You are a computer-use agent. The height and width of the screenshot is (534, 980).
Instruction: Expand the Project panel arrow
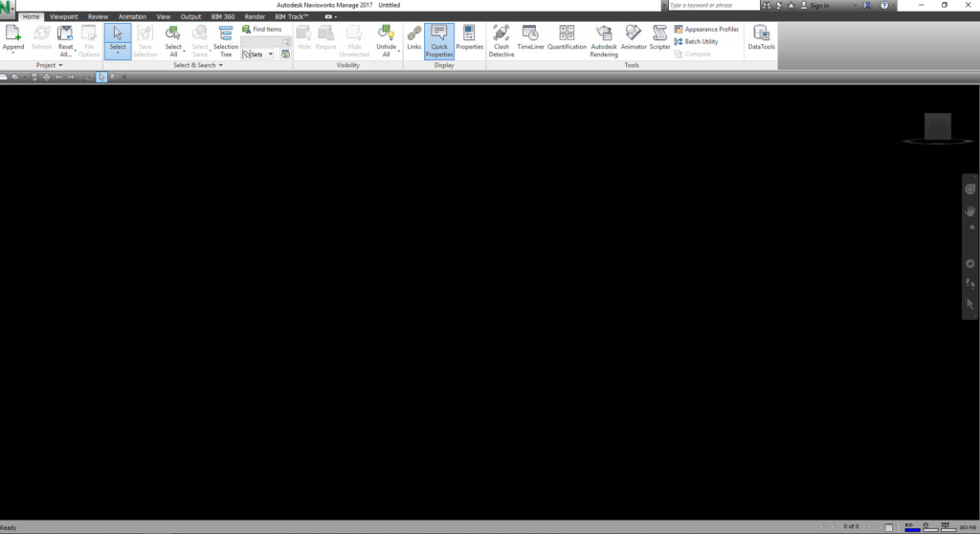(x=60, y=65)
